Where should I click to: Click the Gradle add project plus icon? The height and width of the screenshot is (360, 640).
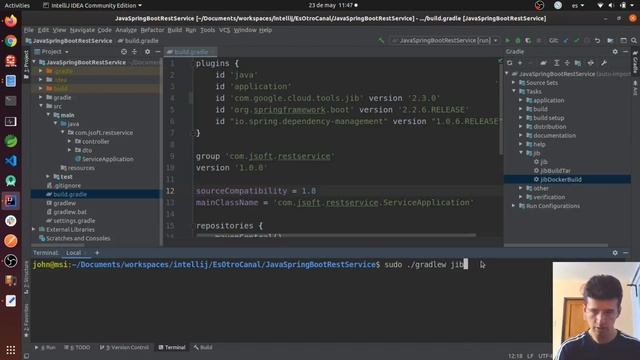point(520,63)
